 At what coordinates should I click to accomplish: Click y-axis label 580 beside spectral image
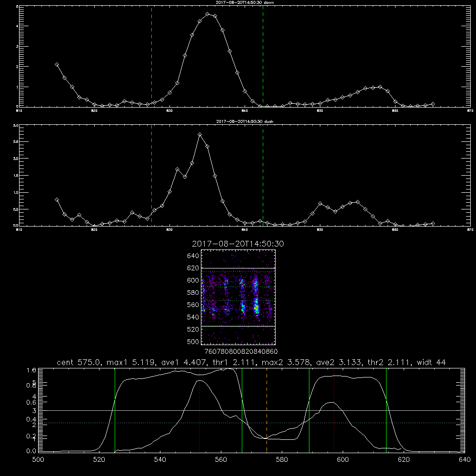coord(193,293)
